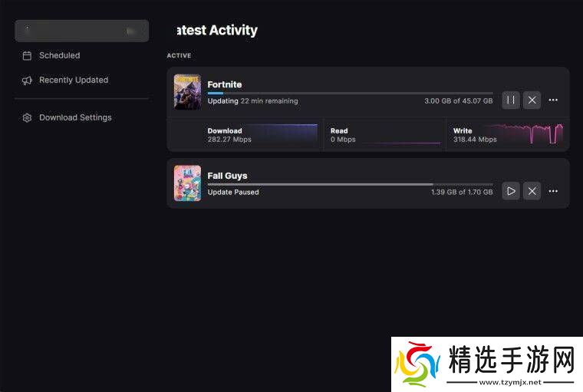Pause the Fortnite update
The image size is (583, 392).
point(511,100)
